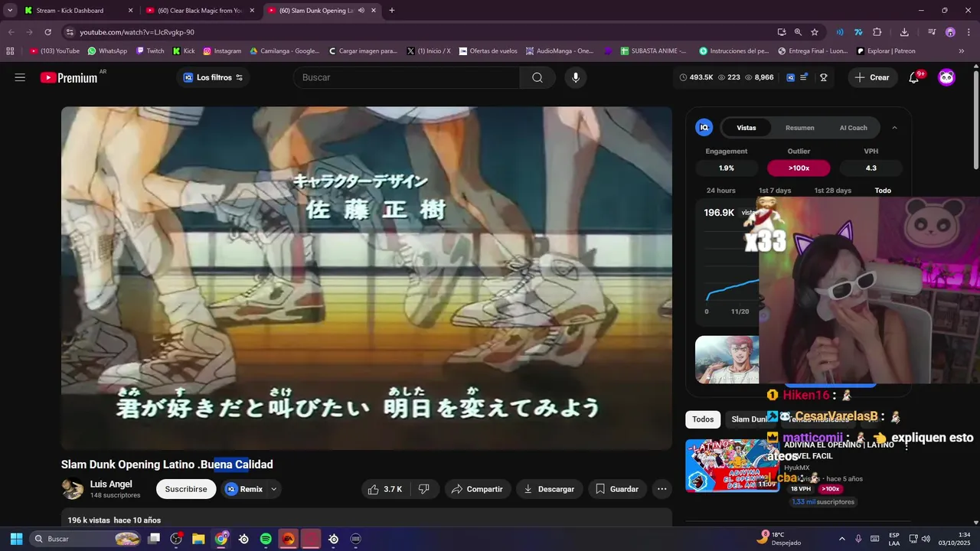Click the Windows taskbar Buscar search box
Viewport: 980px width, 551px height.
pyautogui.click(x=87, y=539)
